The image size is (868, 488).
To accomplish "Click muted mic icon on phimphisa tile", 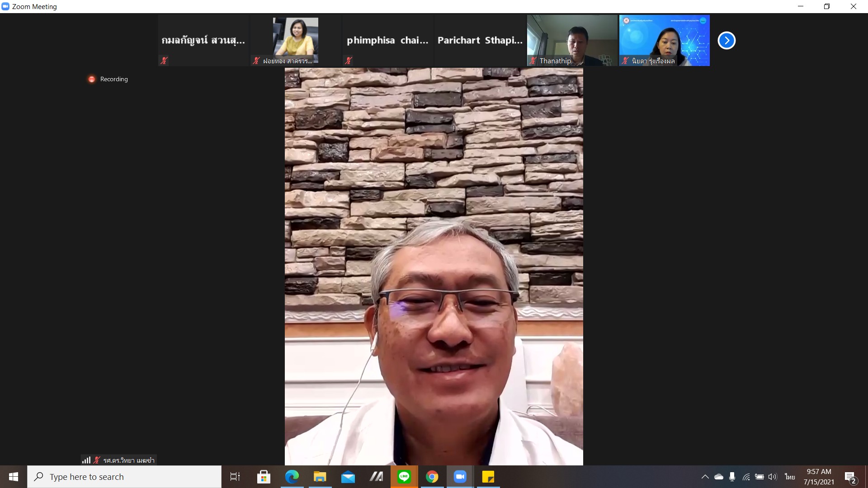I will pyautogui.click(x=349, y=61).
